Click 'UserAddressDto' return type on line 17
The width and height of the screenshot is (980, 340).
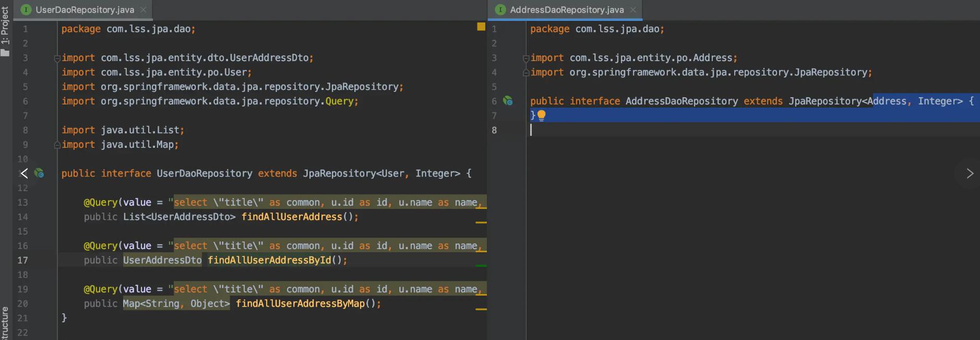click(x=162, y=260)
